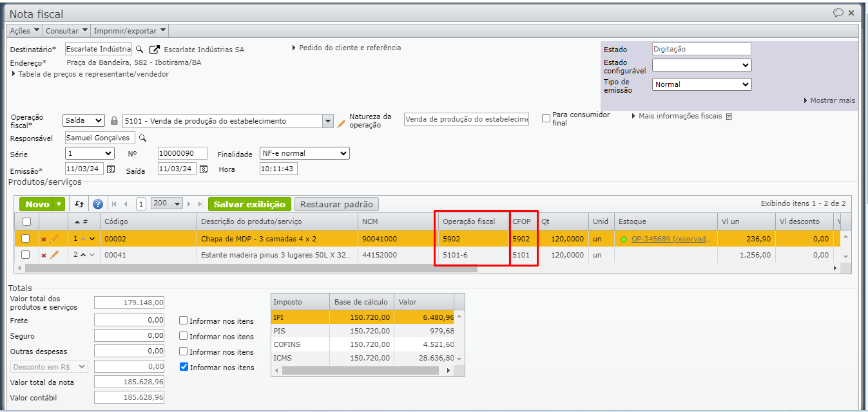Screen dimensions: 868x412
Task: Uncheck Informar nos itens for discount row
Action: [x=184, y=367]
